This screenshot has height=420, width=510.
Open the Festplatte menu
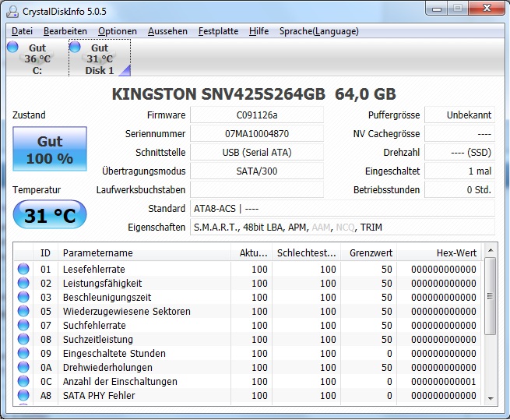[218, 31]
